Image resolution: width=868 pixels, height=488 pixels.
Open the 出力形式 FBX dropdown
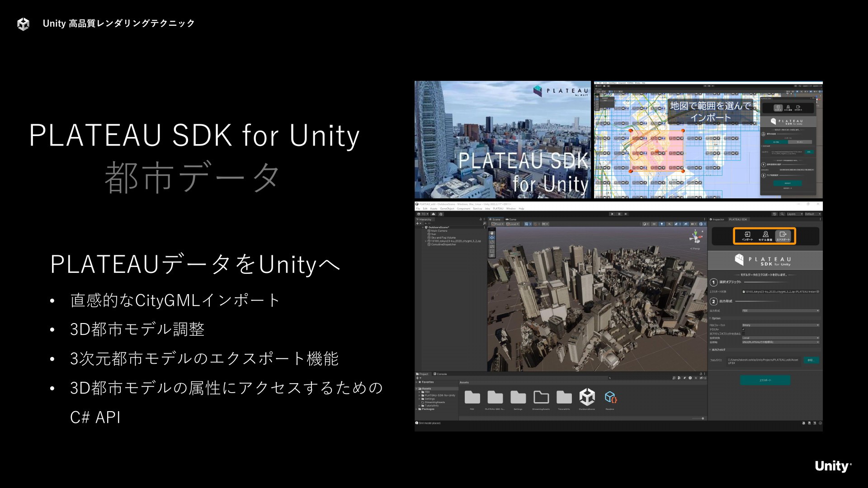(781, 311)
